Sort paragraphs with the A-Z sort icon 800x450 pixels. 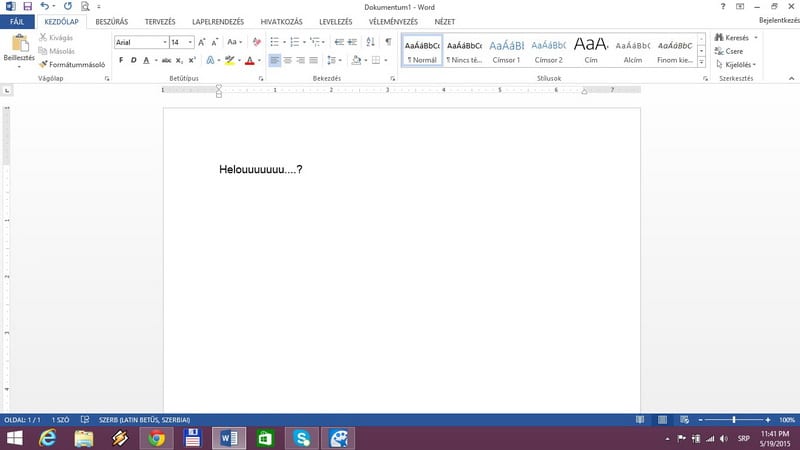click(371, 42)
